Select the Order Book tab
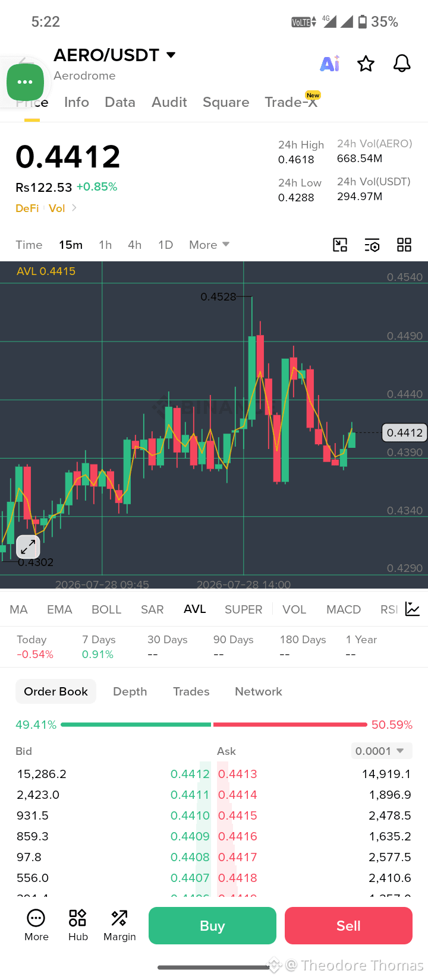 pyautogui.click(x=56, y=691)
